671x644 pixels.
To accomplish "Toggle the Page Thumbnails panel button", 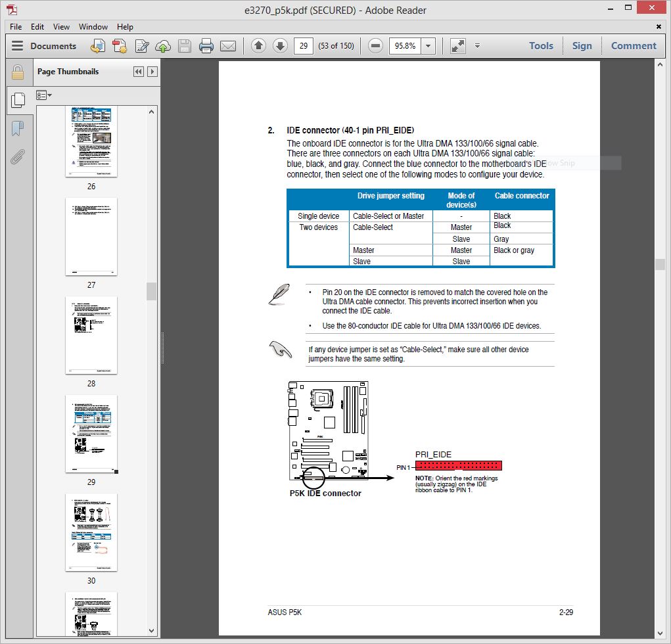I will 18,100.
